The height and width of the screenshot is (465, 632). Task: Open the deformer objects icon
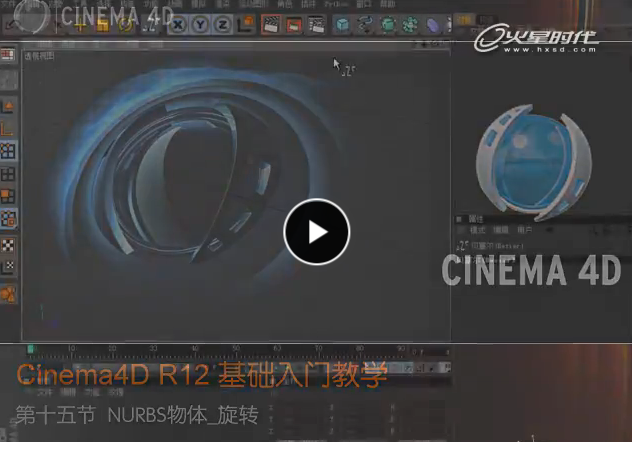coord(433,25)
